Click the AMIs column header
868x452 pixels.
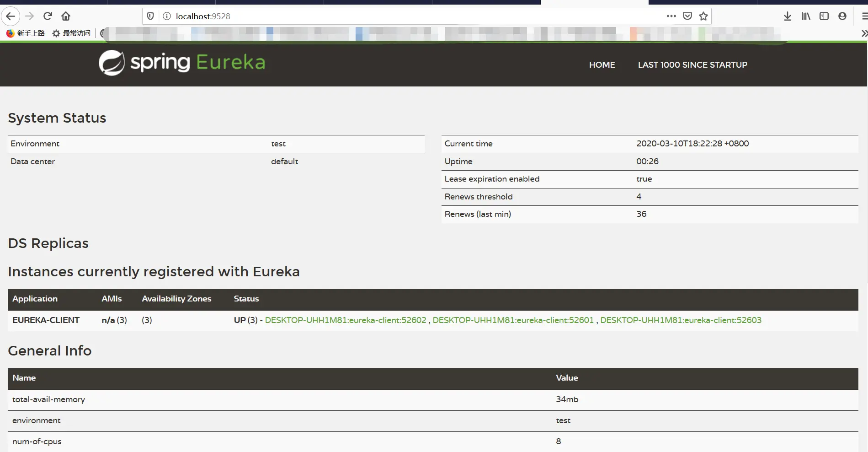tap(112, 299)
